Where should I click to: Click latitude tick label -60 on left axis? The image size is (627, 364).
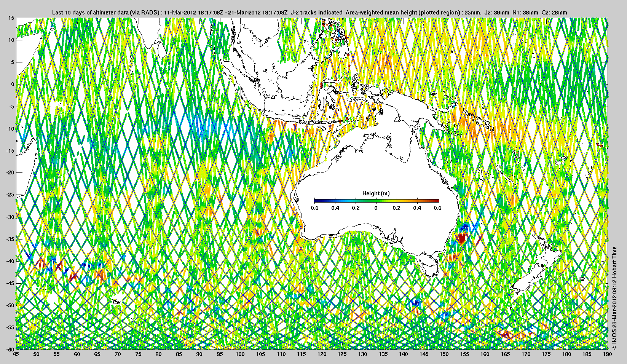click(x=10, y=349)
